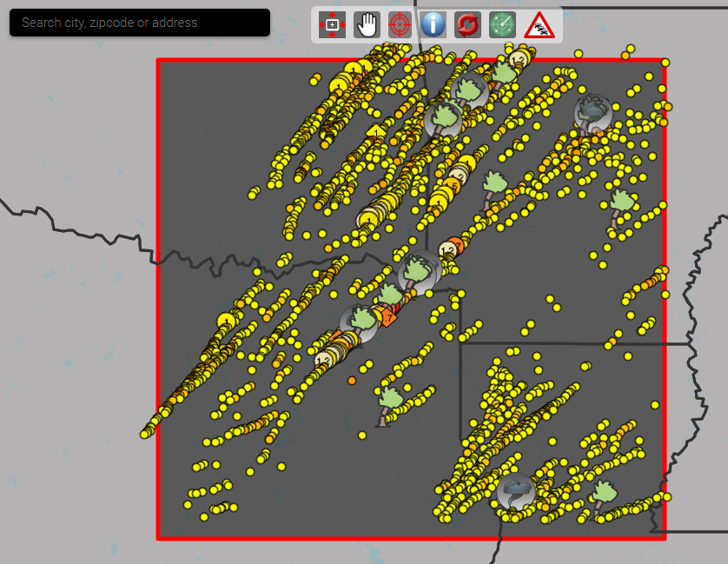Select the topmost circled wind-damage tree marker

point(470,90)
